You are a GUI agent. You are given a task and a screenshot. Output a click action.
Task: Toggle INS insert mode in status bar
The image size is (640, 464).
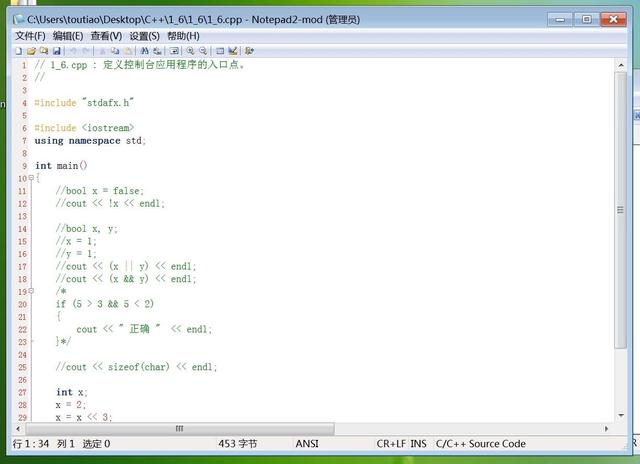click(418, 443)
